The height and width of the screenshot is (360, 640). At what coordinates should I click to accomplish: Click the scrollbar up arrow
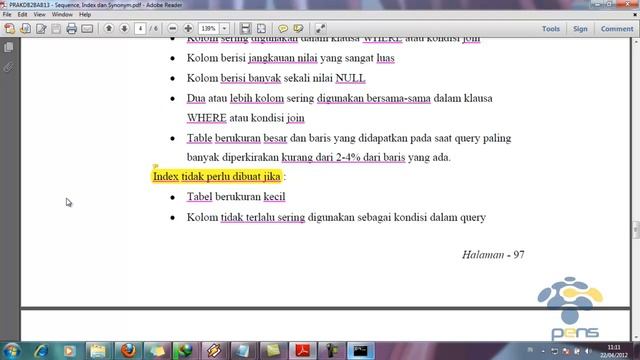(x=636, y=42)
